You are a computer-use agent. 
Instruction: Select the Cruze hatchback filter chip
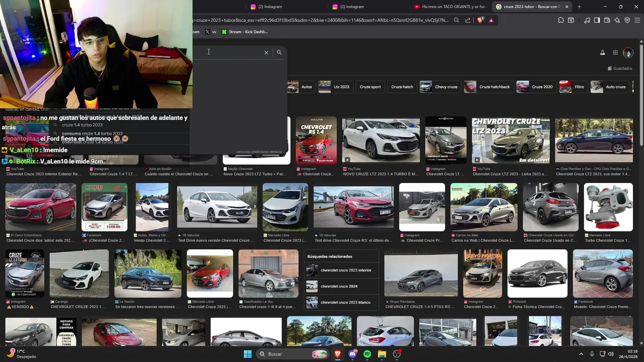coord(488,86)
